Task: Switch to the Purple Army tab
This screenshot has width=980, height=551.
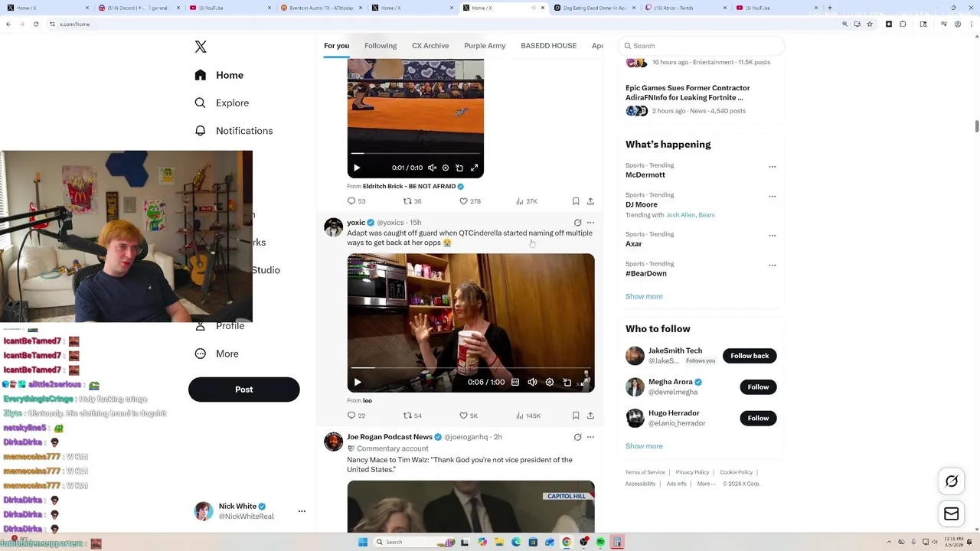Action: pos(485,46)
